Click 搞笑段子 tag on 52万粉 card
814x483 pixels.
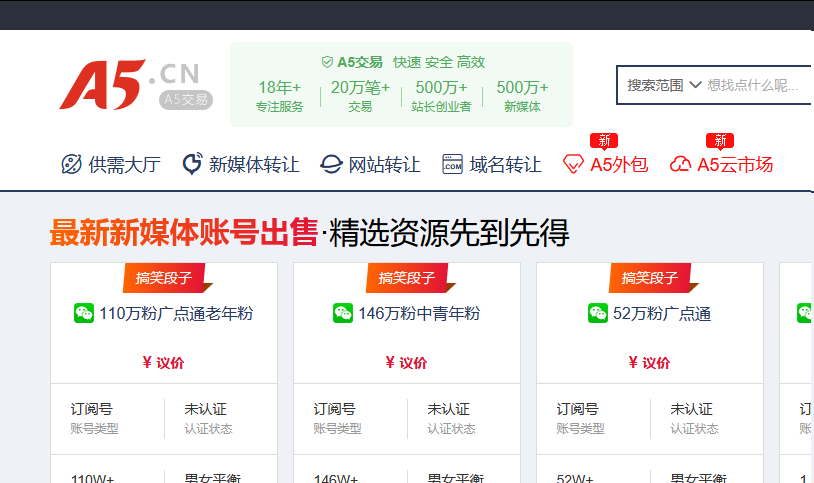pos(650,278)
